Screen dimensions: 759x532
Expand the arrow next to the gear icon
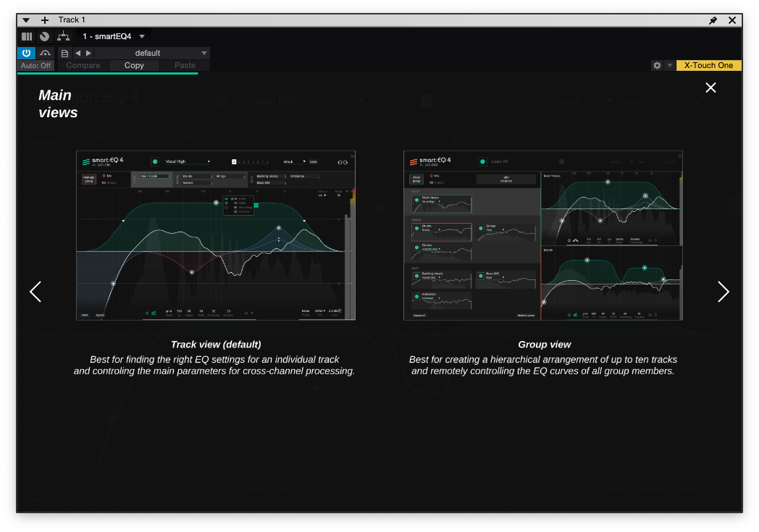(670, 65)
